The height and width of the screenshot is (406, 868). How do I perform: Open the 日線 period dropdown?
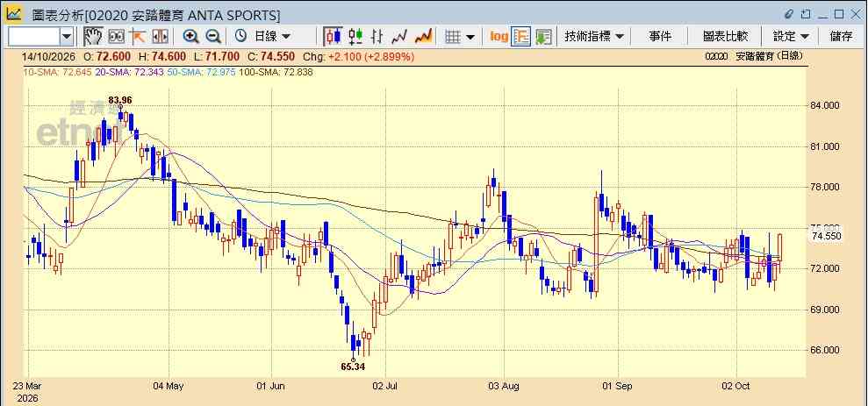[x=272, y=37]
